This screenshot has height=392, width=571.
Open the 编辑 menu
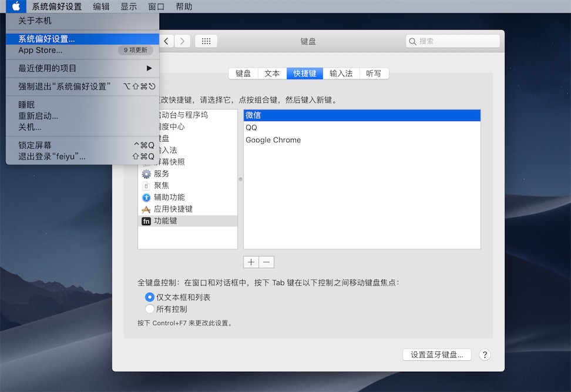tap(101, 6)
